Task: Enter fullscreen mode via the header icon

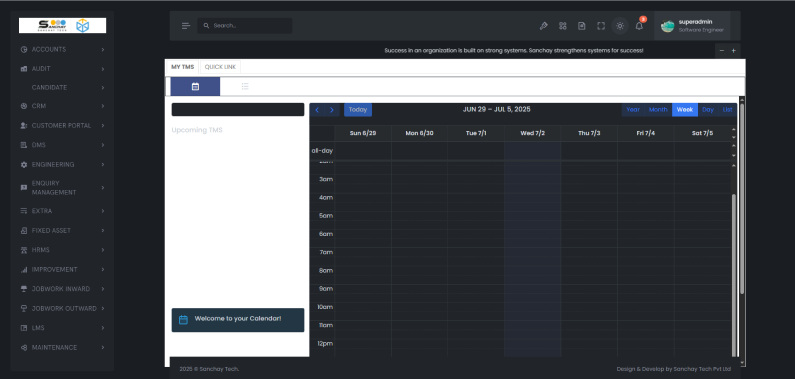Action: click(601, 26)
